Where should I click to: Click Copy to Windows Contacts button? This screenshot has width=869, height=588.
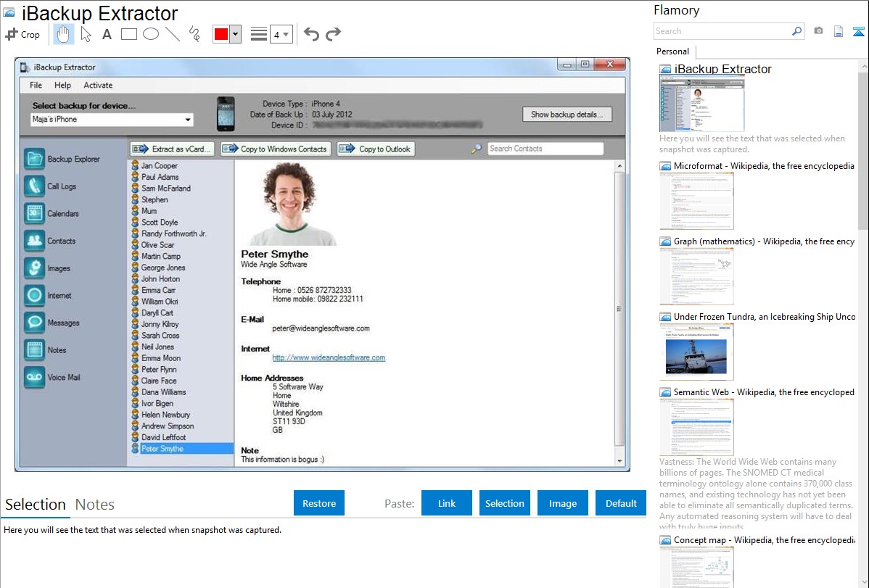[x=276, y=149]
